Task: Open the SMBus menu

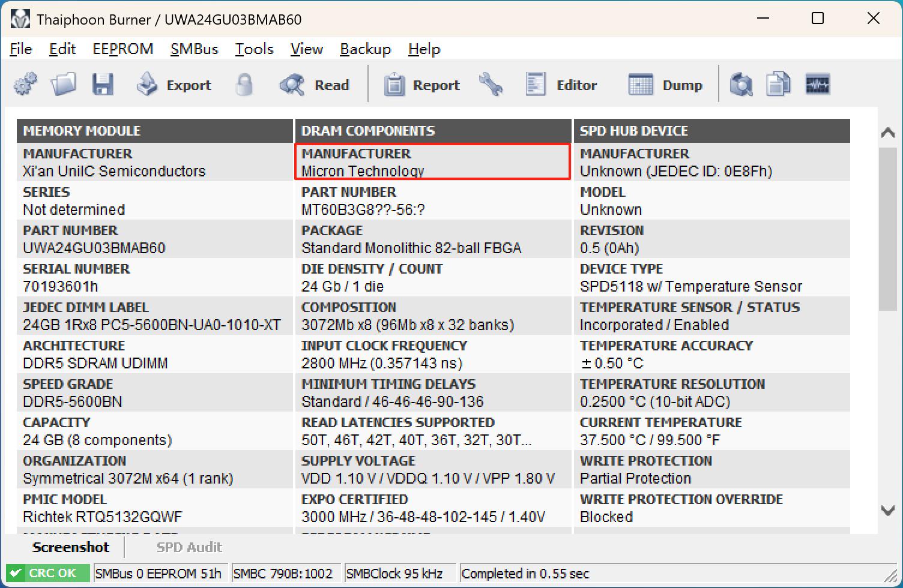Action: pyautogui.click(x=195, y=49)
